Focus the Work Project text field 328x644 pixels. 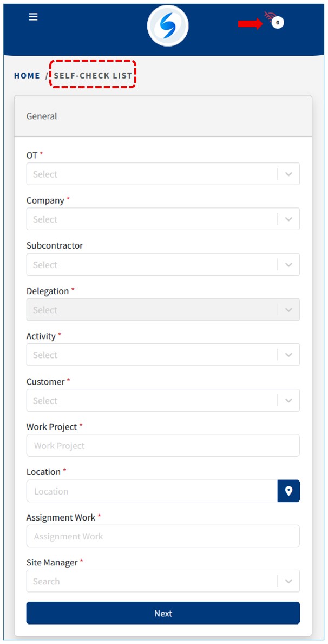(162, 446)
